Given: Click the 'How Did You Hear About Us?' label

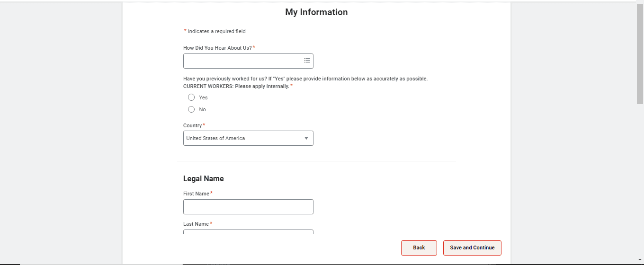Looking at the screenshot, I should pos(218,48).
